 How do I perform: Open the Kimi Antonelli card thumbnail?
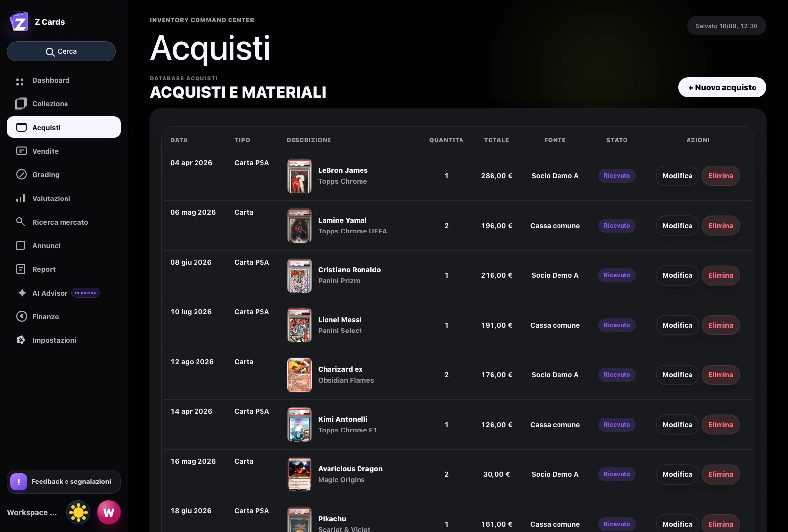(x=299, y=425)
